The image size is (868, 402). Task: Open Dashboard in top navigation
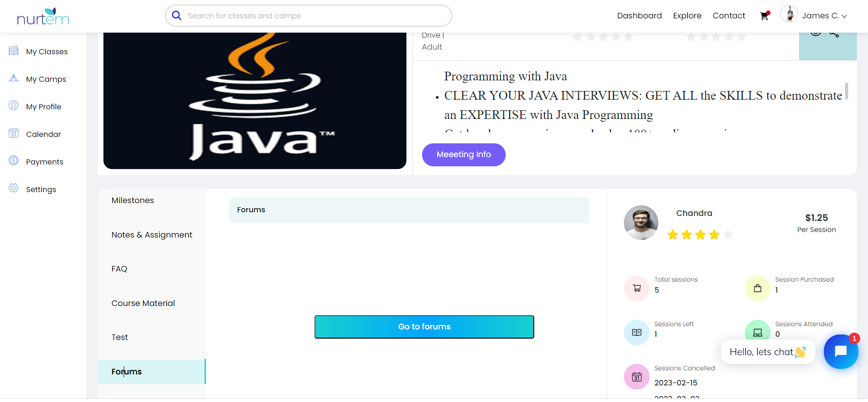639,16
